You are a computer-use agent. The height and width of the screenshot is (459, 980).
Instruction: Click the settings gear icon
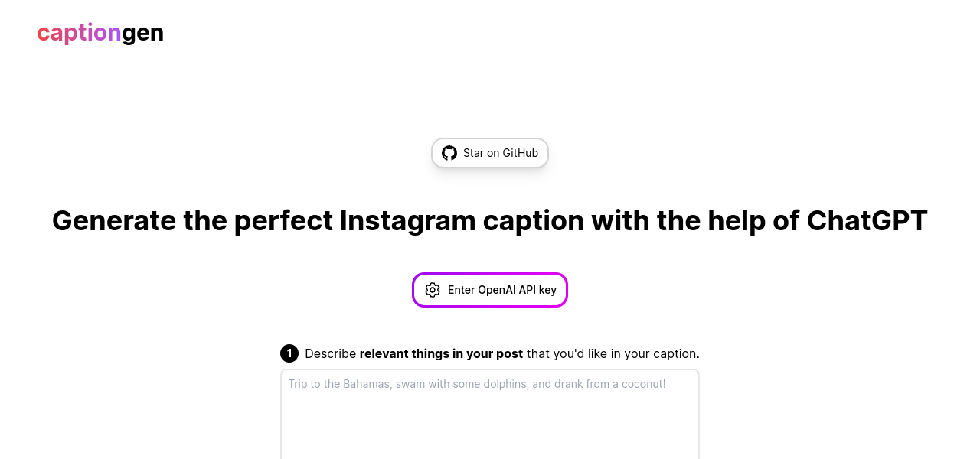tap(433, 290)
